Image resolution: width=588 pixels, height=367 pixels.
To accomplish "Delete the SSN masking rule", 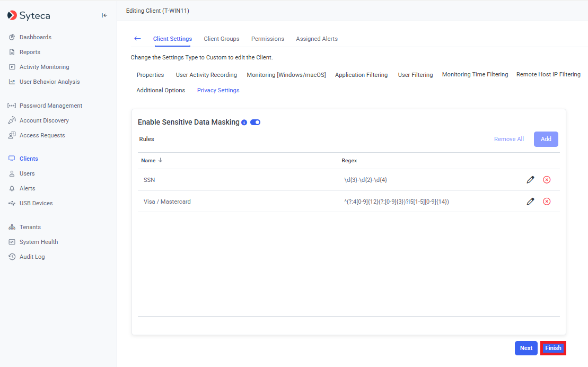I will (x=547, y=180).
